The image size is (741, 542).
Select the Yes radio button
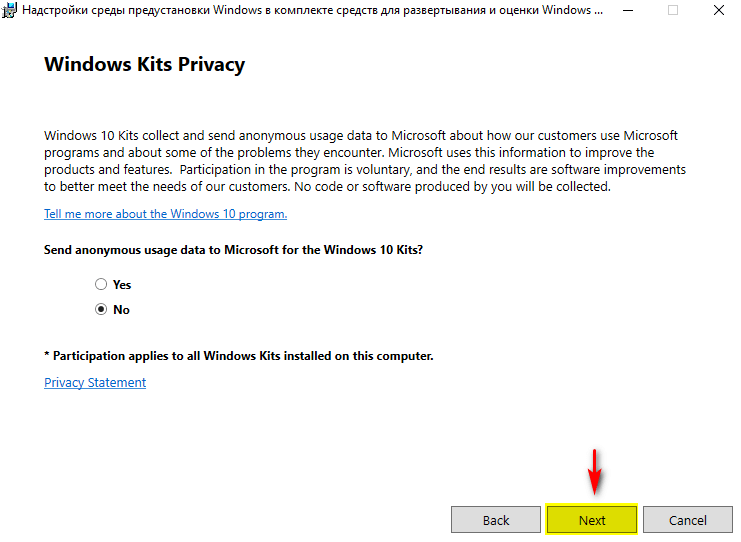pyautogui.click(x=101, y=285)
